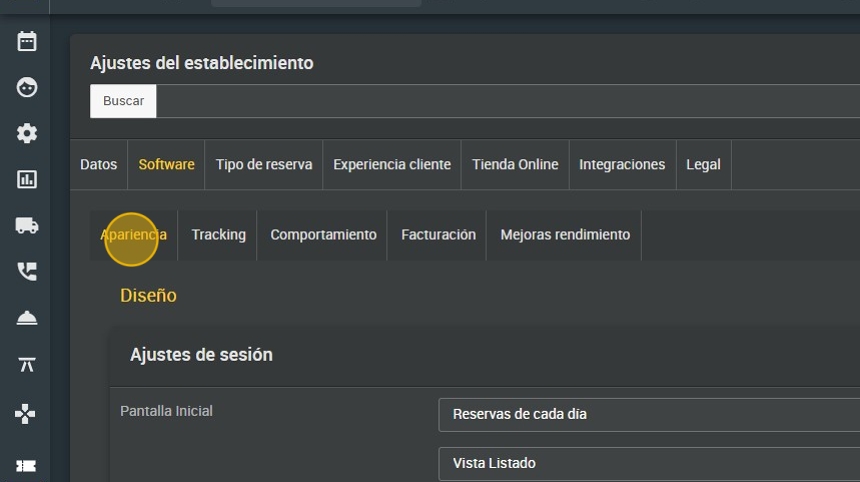The width and height of the screenshot is (860, 482).
Task: Open the service bell icon
Action: [x=26, y=318]
